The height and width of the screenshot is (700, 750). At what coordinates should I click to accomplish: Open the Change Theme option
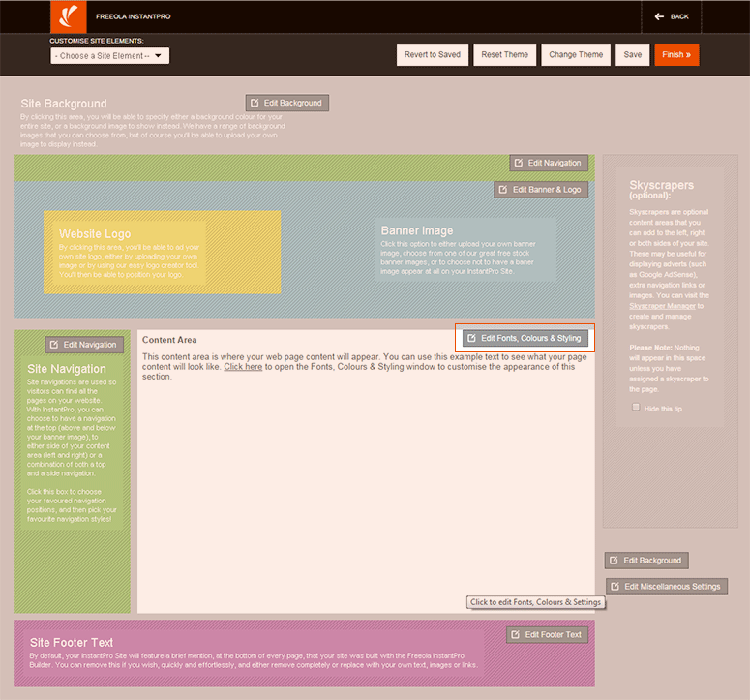click(576, 54)
